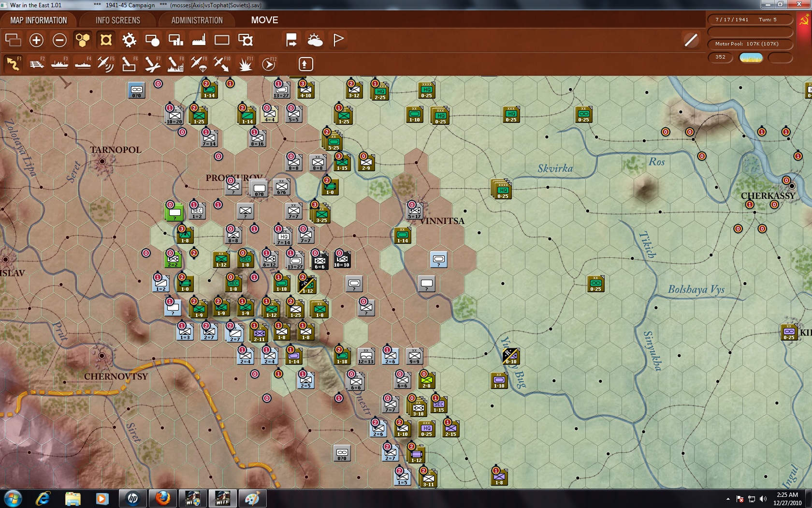The width and height of the screenshot is (812, 508).
Task: Select bomb airfield mode (F7)
Action: pos(152,64)
